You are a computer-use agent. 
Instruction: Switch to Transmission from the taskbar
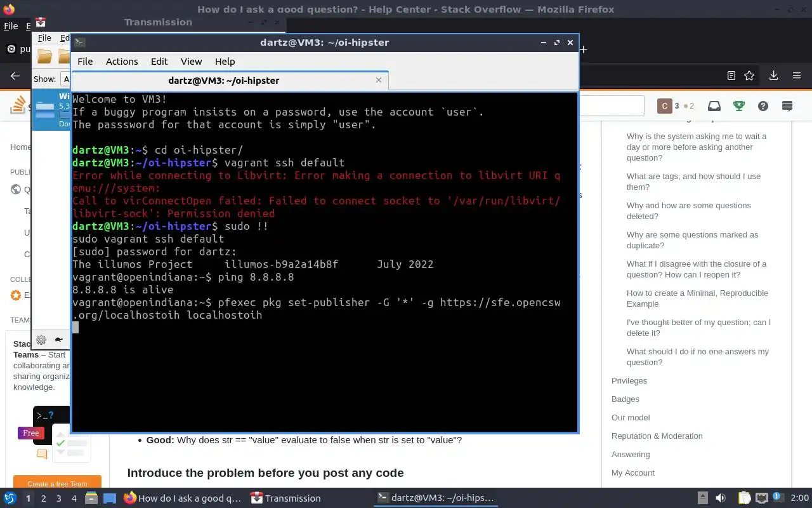[x=285, y=498]
